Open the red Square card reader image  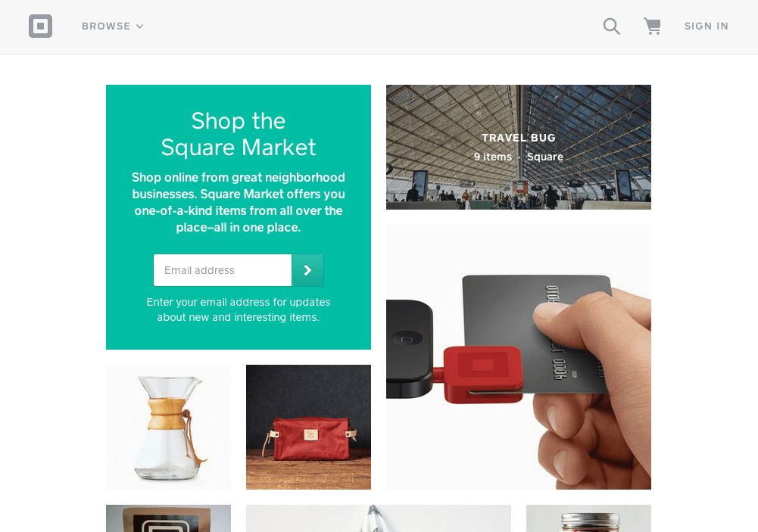518,357
